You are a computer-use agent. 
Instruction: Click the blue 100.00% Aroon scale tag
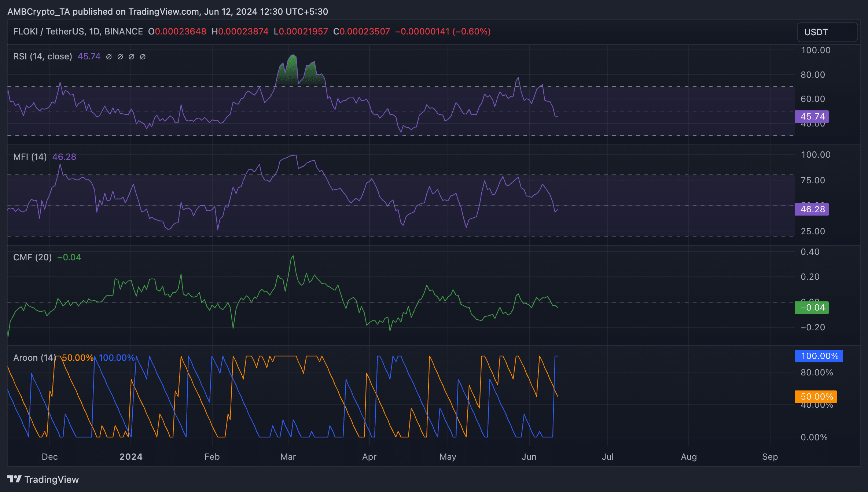coord(819,356)
